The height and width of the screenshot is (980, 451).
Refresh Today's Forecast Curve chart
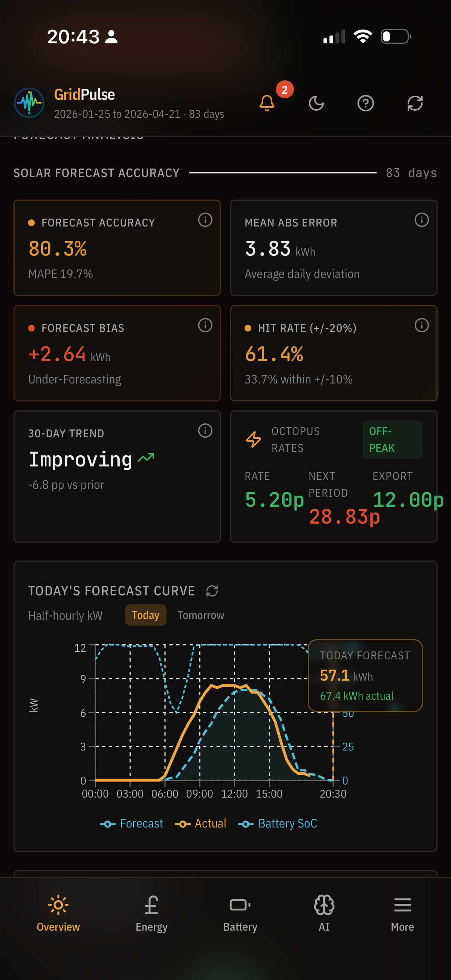pyautogui.click(x=212, y=591)
